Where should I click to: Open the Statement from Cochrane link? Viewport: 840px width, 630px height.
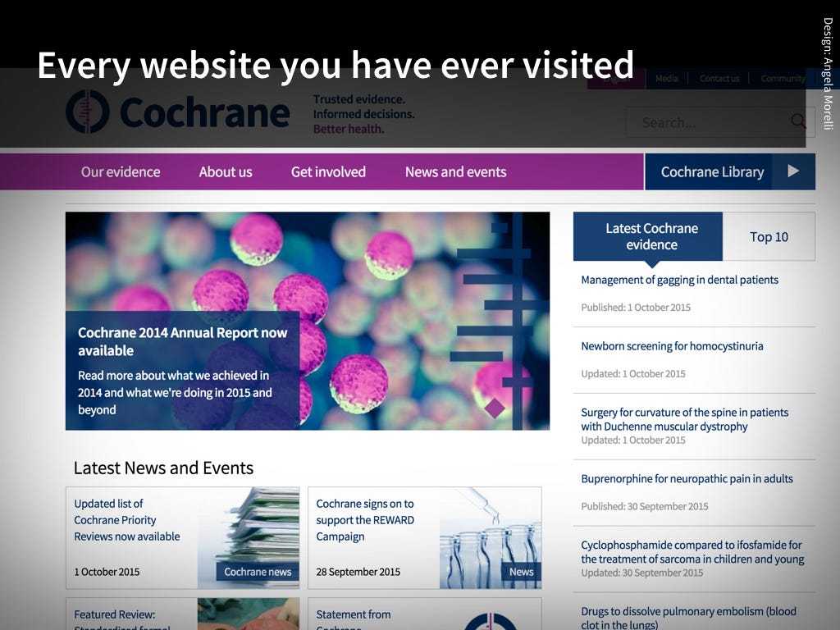pos(353,620)
